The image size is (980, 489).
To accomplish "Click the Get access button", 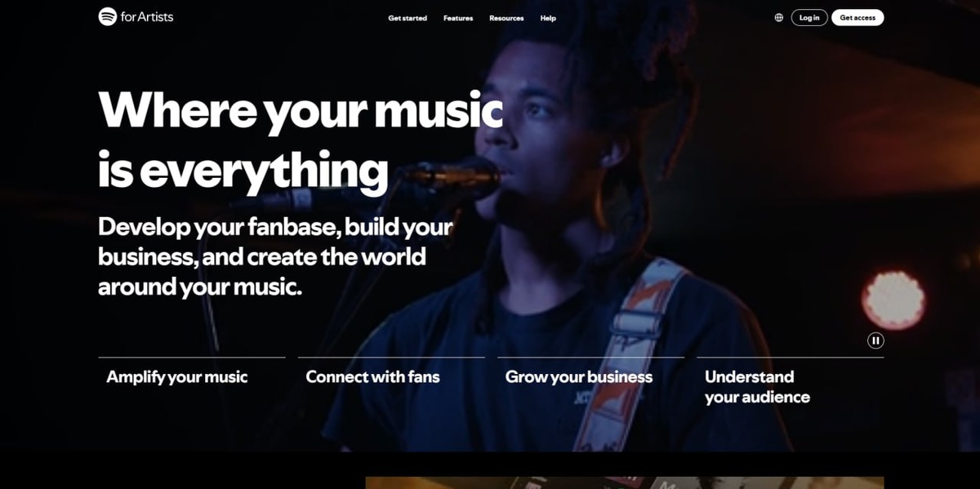I will click(x=857, y=17).
